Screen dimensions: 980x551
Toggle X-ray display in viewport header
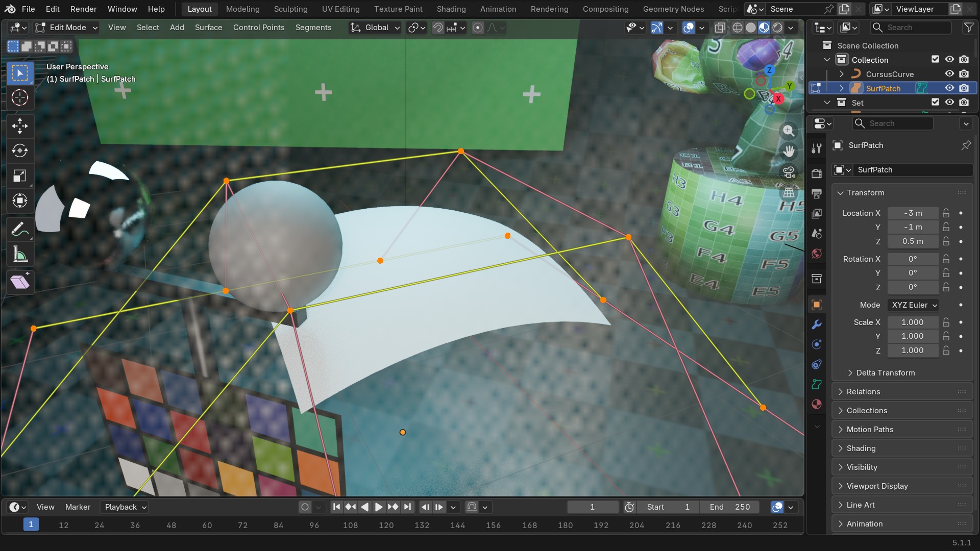[x=720, y=28]
